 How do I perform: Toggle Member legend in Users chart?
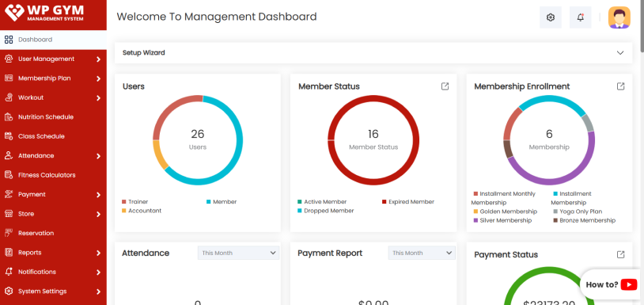coord(222,202)
